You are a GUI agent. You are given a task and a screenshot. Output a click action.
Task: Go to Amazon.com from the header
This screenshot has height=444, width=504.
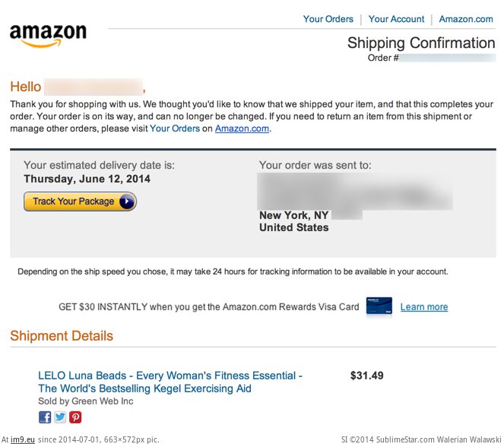pos(466,19)
